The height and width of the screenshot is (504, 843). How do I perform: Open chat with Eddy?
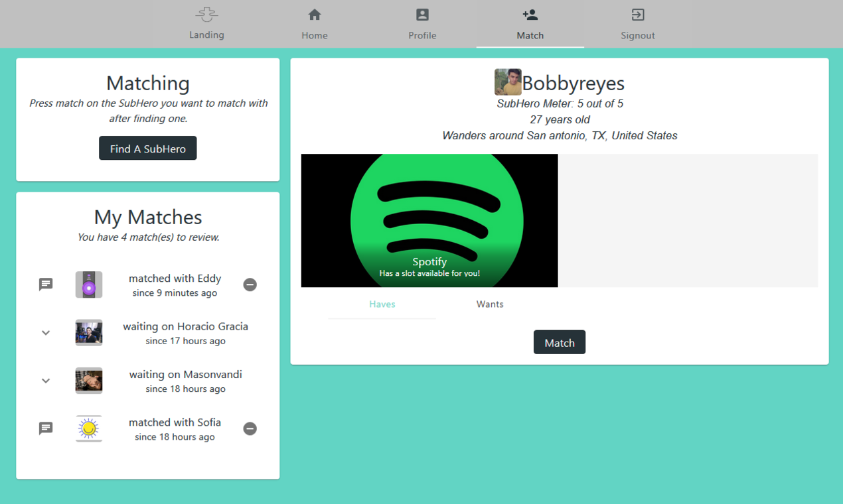46,284
